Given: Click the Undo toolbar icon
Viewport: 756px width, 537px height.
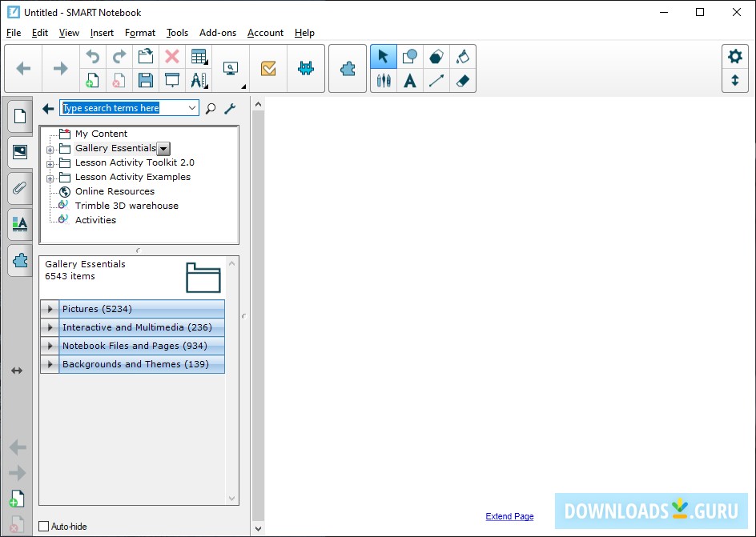Looking at the screenshot, I should (92, 56).
